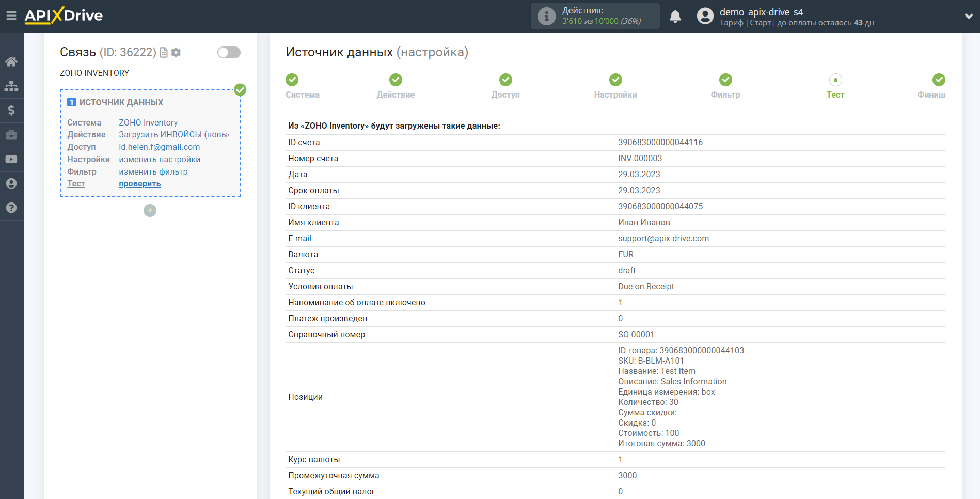Open connection settings gear icon

176,53
